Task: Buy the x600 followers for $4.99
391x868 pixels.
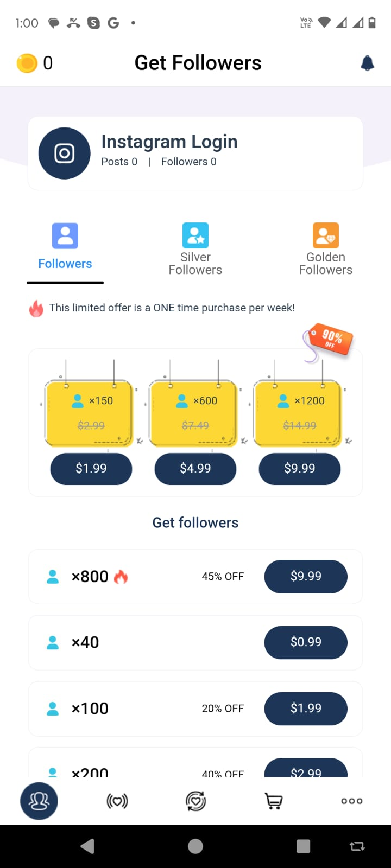Action: [x=195, y=468]
